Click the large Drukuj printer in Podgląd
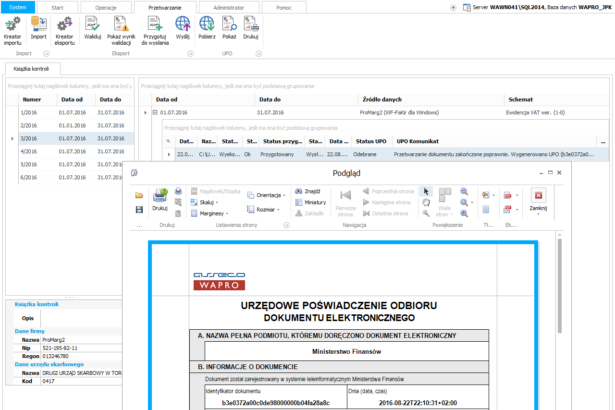 (x=160, y=199)
